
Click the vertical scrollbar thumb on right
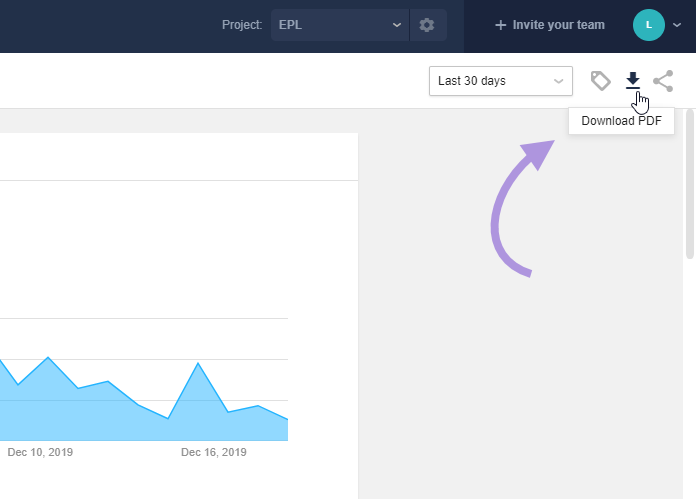click(x=690, y=184)
